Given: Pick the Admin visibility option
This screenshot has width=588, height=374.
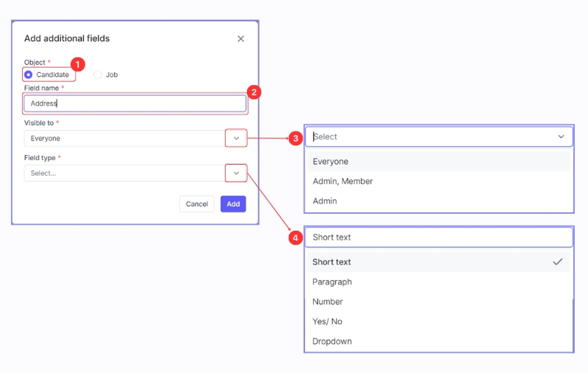Looking at the screenshot, I should 325,201.
